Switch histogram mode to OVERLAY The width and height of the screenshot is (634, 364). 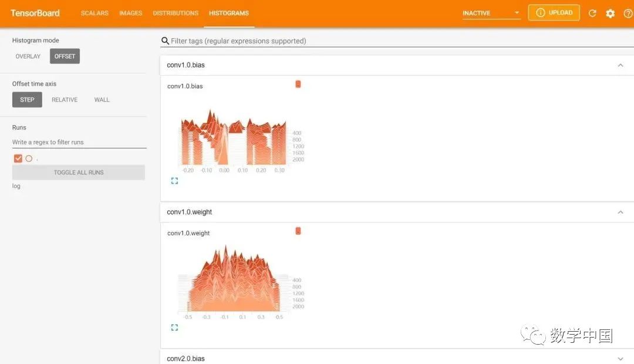(28, 56)
